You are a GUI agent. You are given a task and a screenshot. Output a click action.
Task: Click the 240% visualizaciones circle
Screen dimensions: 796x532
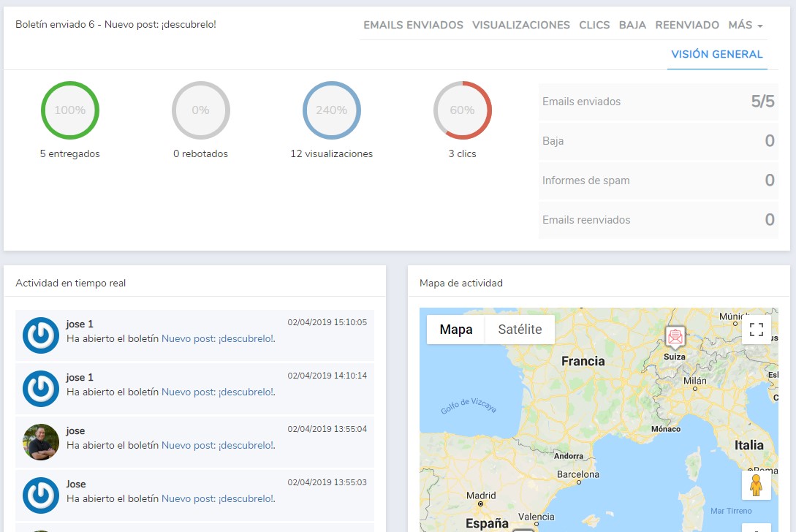[x=332, y=110]
